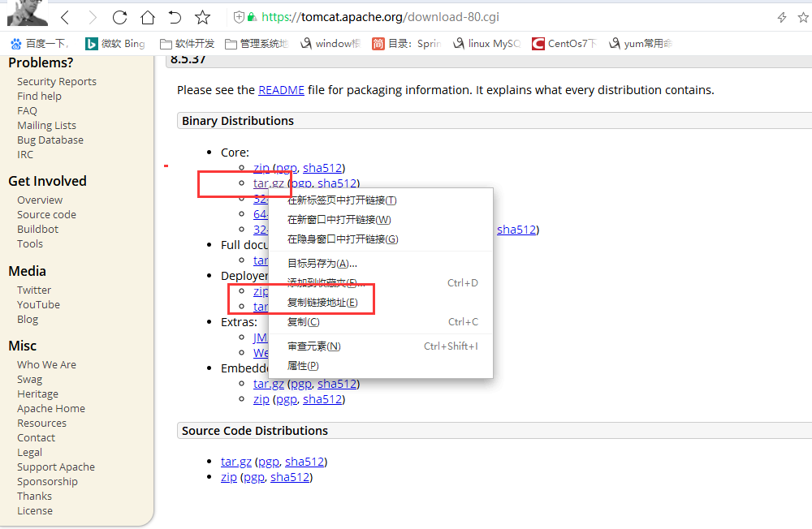Open the 软件开发 bookmark folder
Image resolution: width=812 pixels, height=529 pixels.
pos(187,44)
